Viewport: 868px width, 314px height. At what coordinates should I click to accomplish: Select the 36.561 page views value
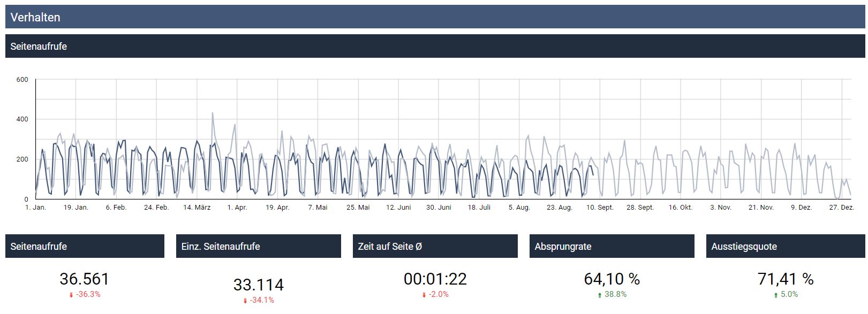(85, 279)
